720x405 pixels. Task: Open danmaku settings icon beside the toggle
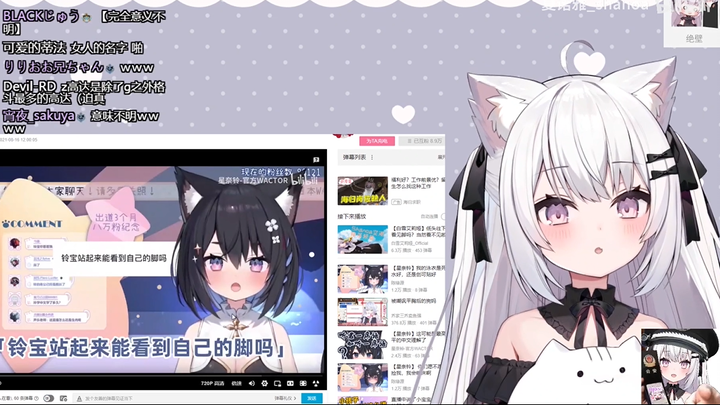(64, 398)
